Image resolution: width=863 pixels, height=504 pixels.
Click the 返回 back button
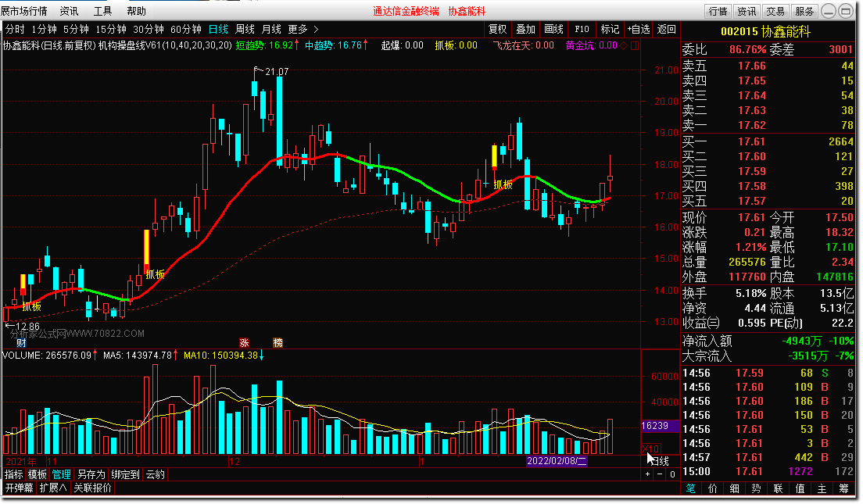click(x=667, y=29)
